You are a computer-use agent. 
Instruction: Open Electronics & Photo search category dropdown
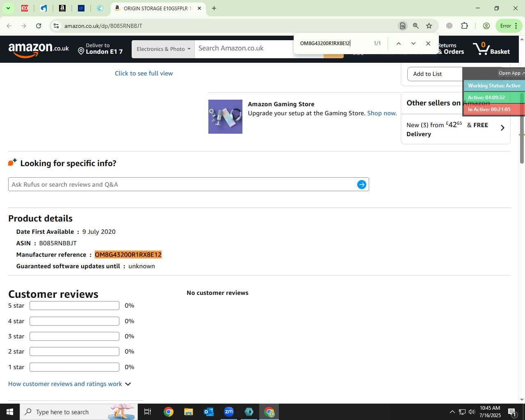coord(163,49)
